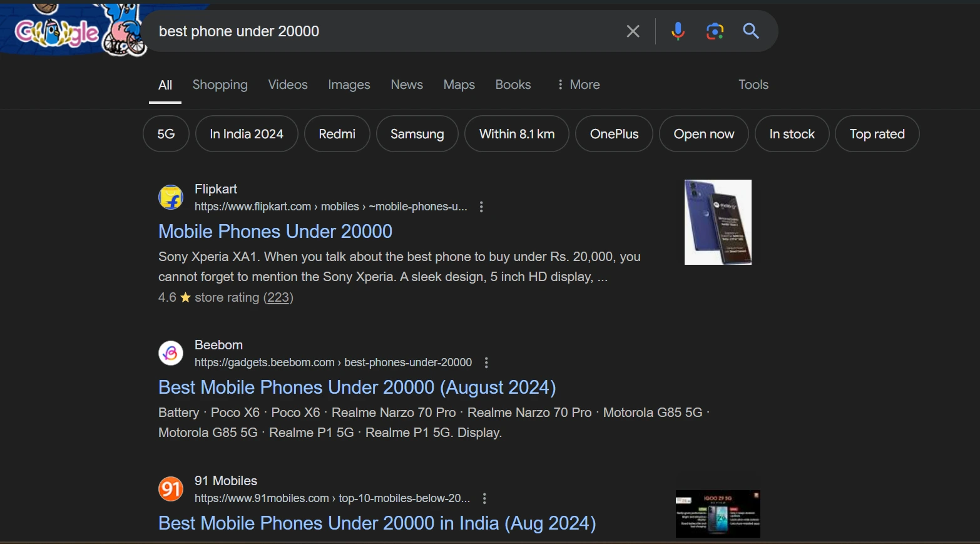Apply the Within 8.1 km filter
This screenshot has width=980, height=544.
517,134
